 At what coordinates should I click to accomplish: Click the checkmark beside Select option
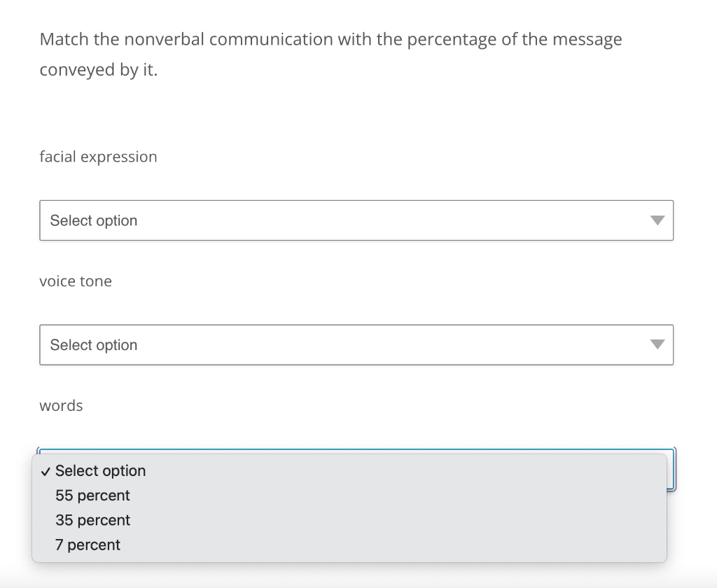point(45,471)
